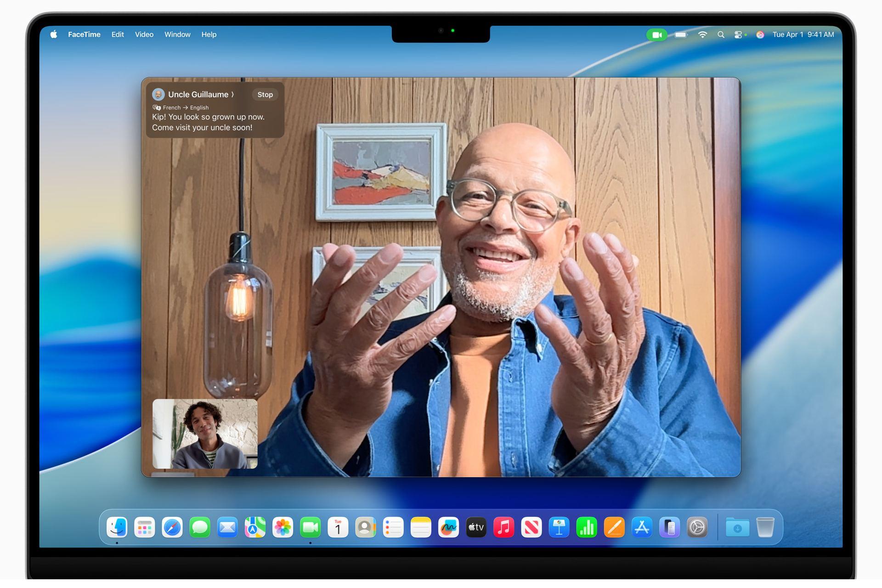Open Wi-Fi status menu
The height and width of the screenshot is (588, 882).
click(x=702, y=35)
